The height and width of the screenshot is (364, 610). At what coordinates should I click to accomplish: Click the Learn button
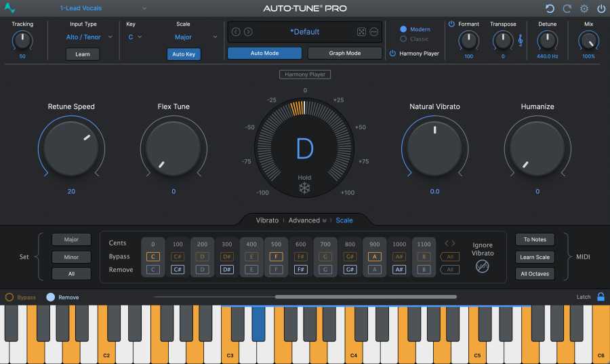point(83,54)
